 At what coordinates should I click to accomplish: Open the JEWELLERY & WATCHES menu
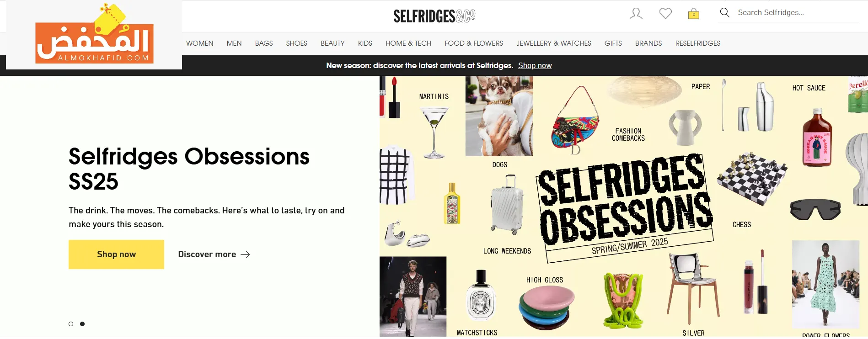[x=554, y=43]
